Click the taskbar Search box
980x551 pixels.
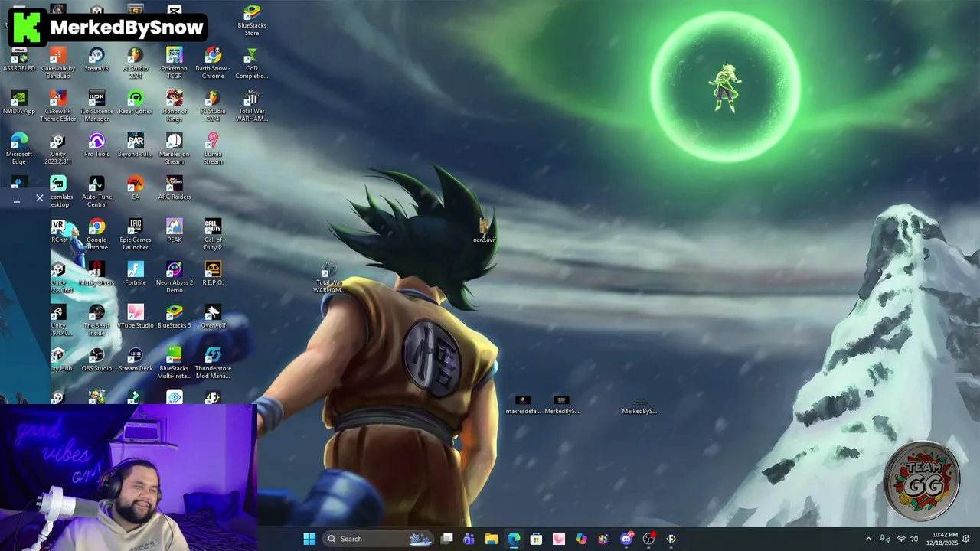[379, 539]
